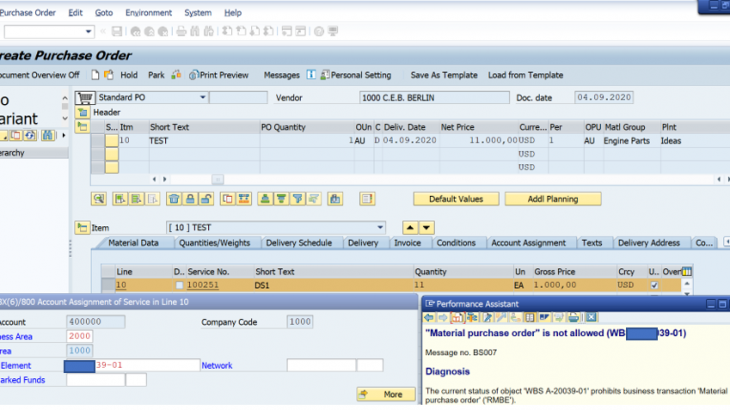Click the More button in account assignment
Screen dimensions: 730x410
(x=385, y=394)
